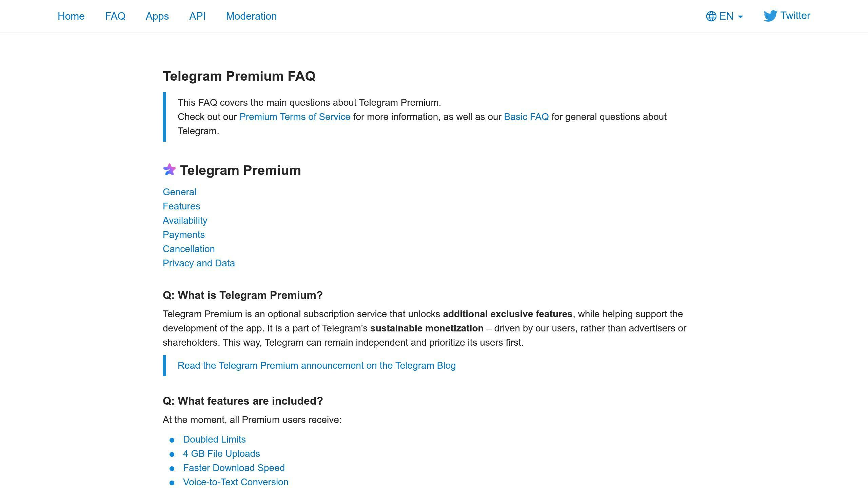The width and height of the screenshot is (868, 488).
Task: Click the Telegram star icon
Action: pos(169,169)
